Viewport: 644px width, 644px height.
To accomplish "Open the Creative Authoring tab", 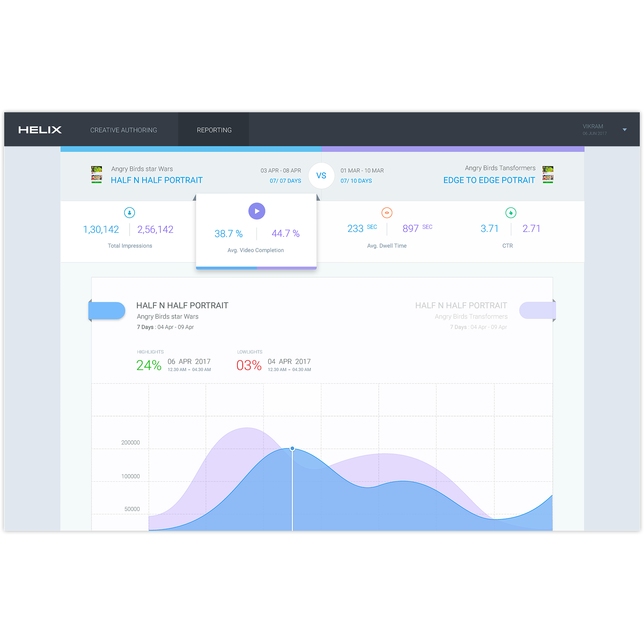I will tap(124, 130).
